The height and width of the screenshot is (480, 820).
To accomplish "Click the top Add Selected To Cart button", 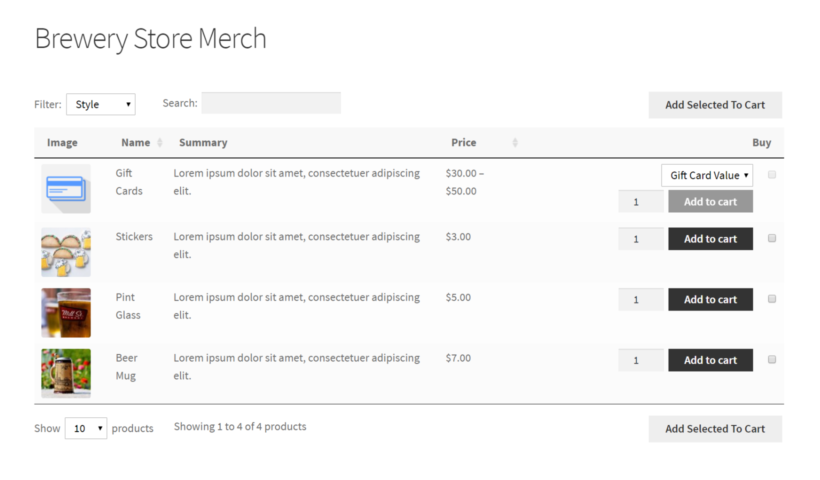I will pyautogui.click(x=715, y=105).
